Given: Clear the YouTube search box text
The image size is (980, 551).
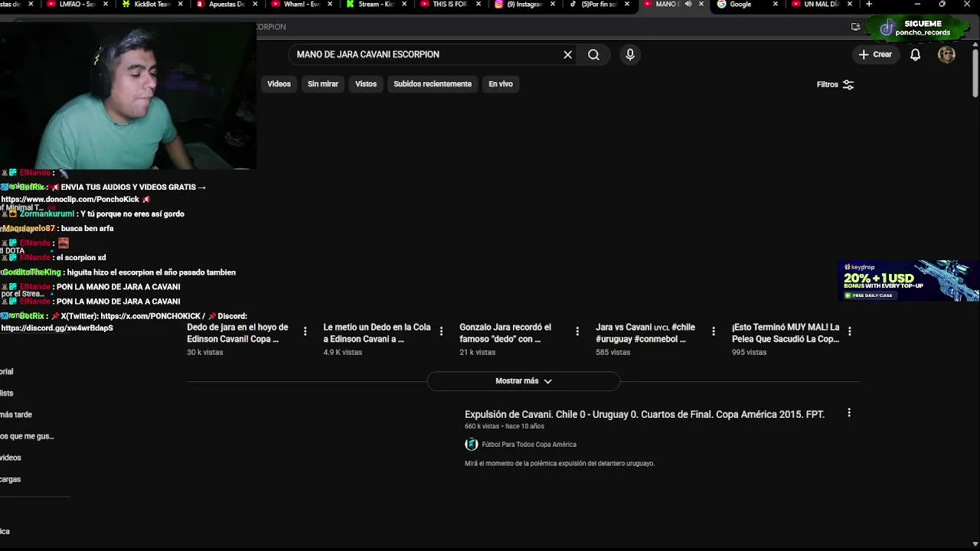Looking at the screenshot, I should coord(567,54).
